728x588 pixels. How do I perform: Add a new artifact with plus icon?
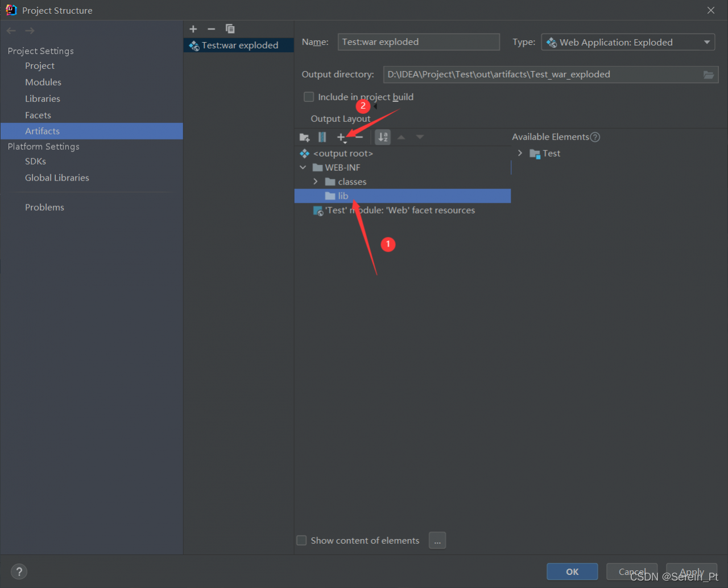pos(193,29)
